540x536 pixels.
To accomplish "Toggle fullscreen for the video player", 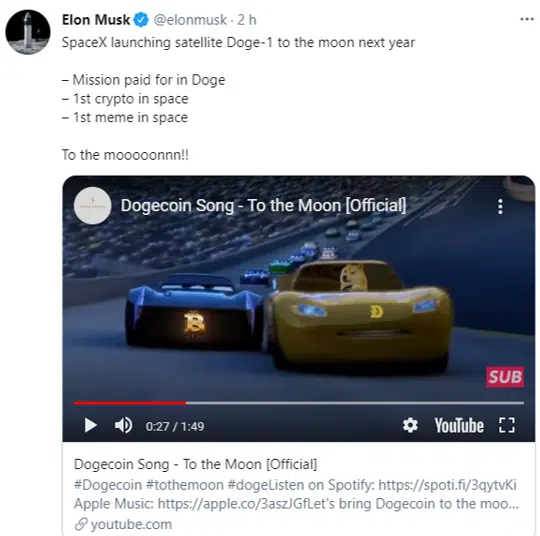I will (x=507, y=425).
